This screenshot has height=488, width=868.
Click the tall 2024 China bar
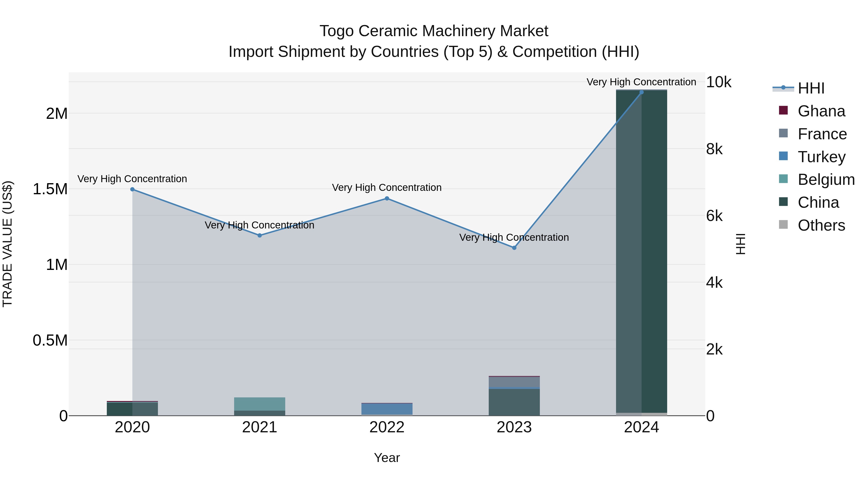(x=642, y=252)
